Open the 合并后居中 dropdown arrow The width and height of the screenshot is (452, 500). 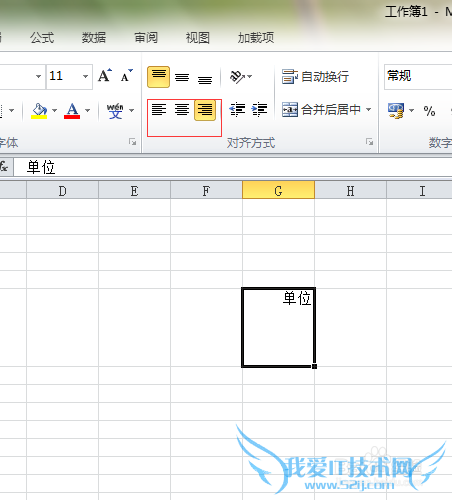pos(368,109)
